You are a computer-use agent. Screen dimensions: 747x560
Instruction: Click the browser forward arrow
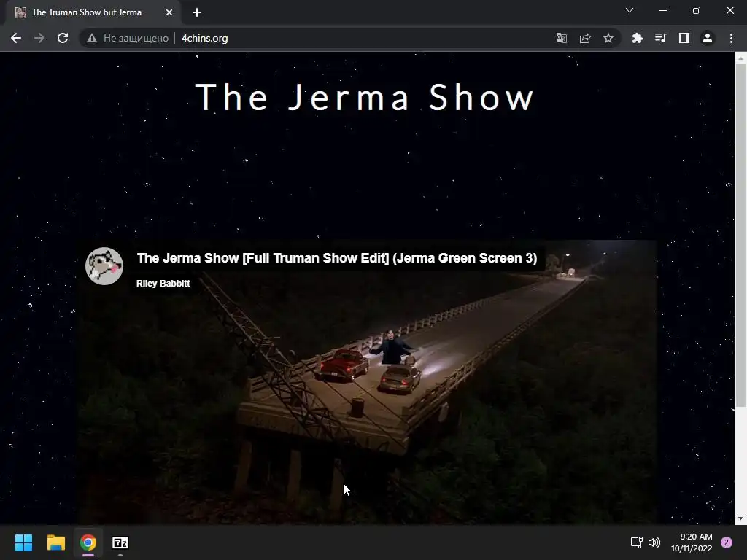click(x=39, y=38)
